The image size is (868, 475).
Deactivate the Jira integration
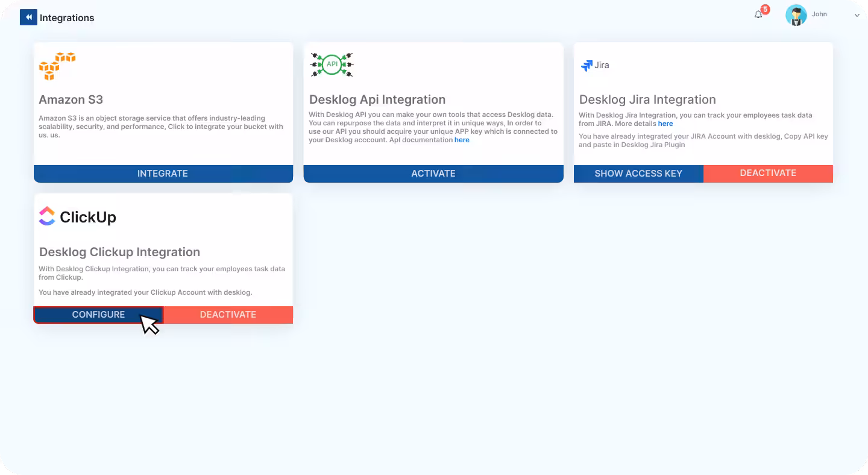click(768, 173)
